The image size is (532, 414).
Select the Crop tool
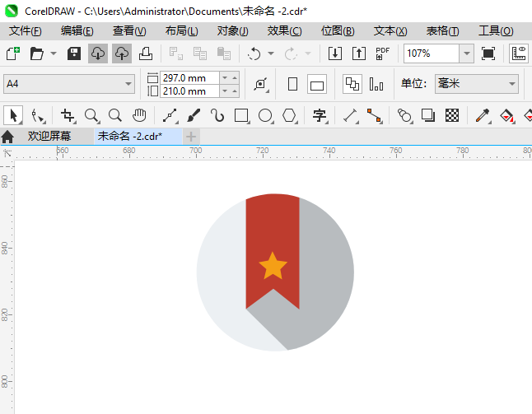tap(68, 115)
